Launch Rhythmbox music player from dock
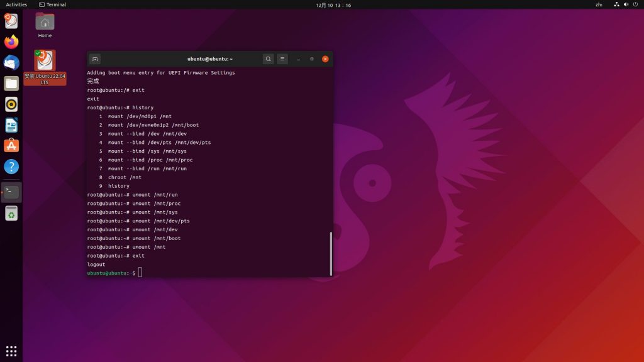Image resolution: width=644 pixels, height=362 pixels. click(x=11, y=104)
